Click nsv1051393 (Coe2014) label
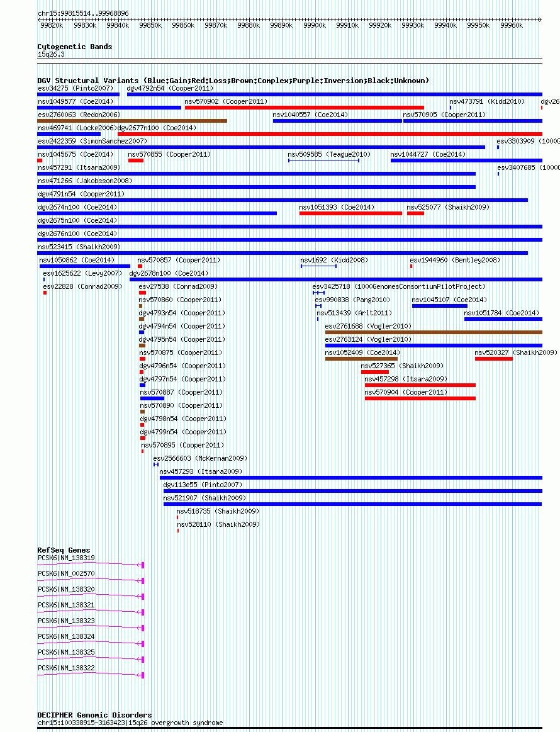 [x=337, y=207]
